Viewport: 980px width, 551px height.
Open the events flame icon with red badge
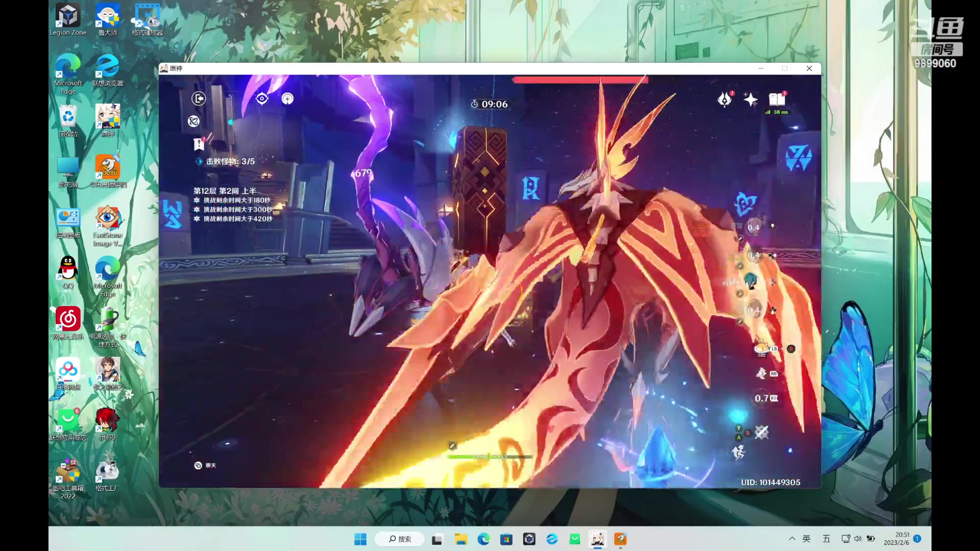(x=724, y=99)
